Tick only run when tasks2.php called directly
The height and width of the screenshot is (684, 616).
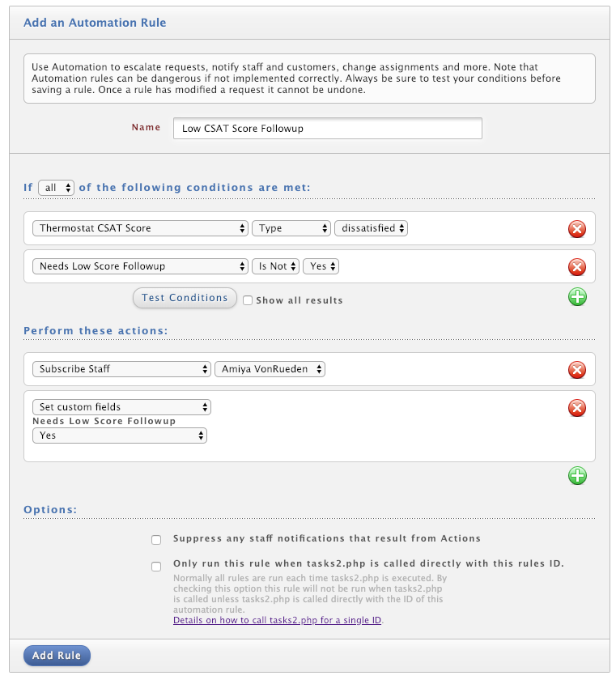pyautogui.click(x=156, y=566)
